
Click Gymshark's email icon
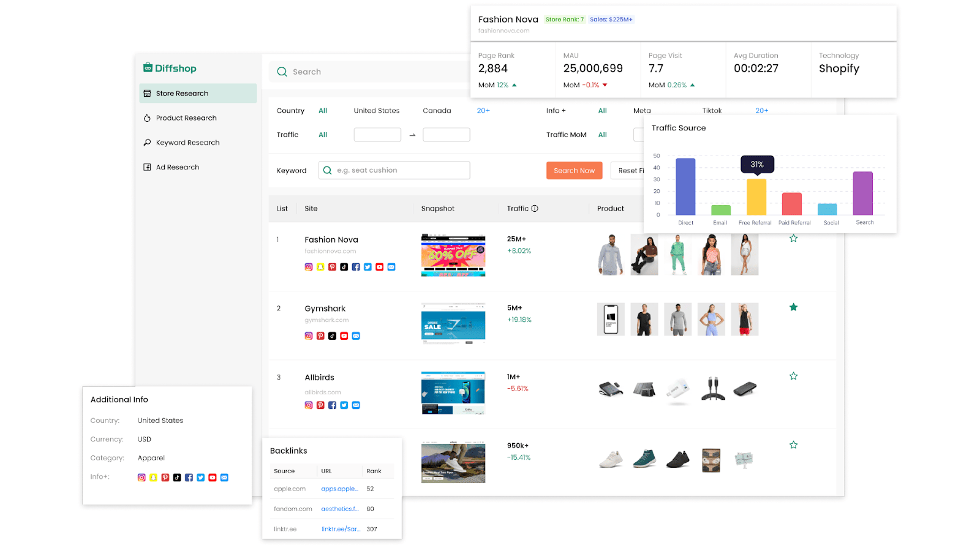(356, 336)
